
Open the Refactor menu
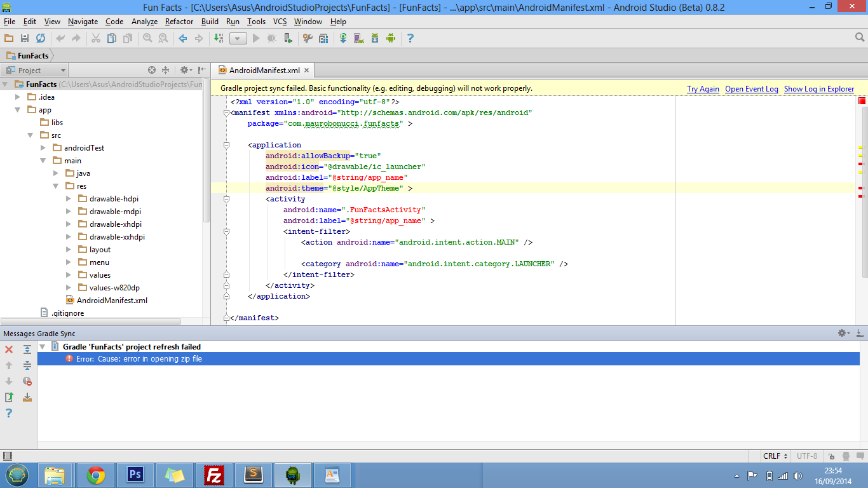click(179, 22)
